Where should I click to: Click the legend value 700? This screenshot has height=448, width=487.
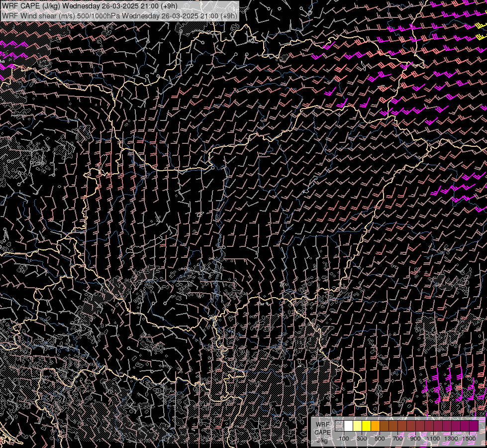[x=397, y=439]
